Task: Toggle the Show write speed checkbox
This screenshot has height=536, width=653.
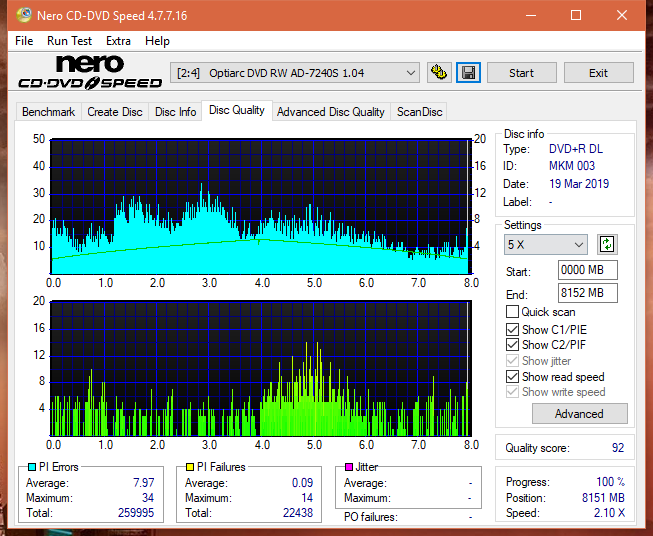Action: click(x=512, y=391)
